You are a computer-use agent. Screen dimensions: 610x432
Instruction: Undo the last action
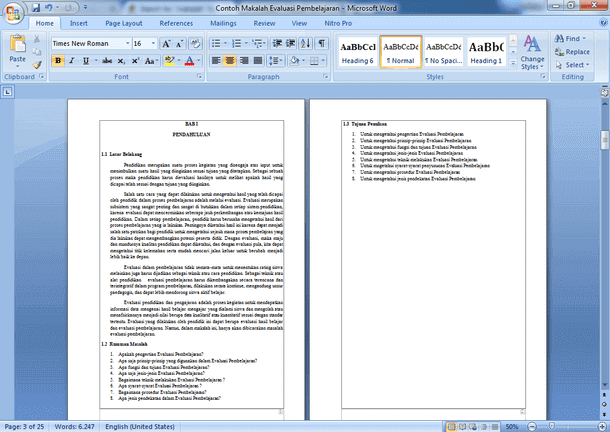coord(49,7)
